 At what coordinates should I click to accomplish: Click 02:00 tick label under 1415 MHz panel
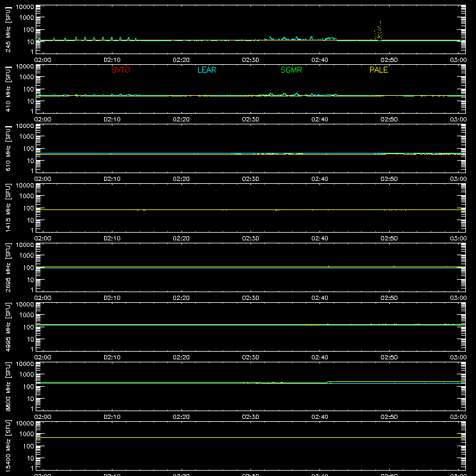coord(42,239)
